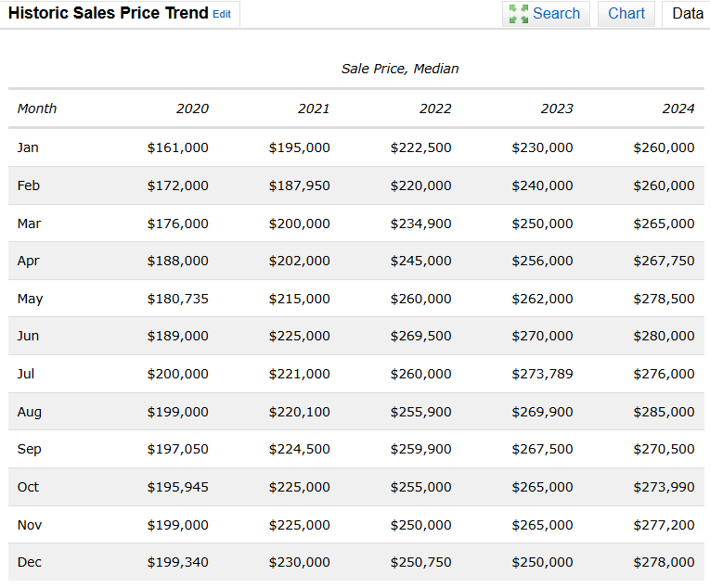This screenshot has width=710, height=588.
Task: Click the Month column header
Action: tap(37, 109)
